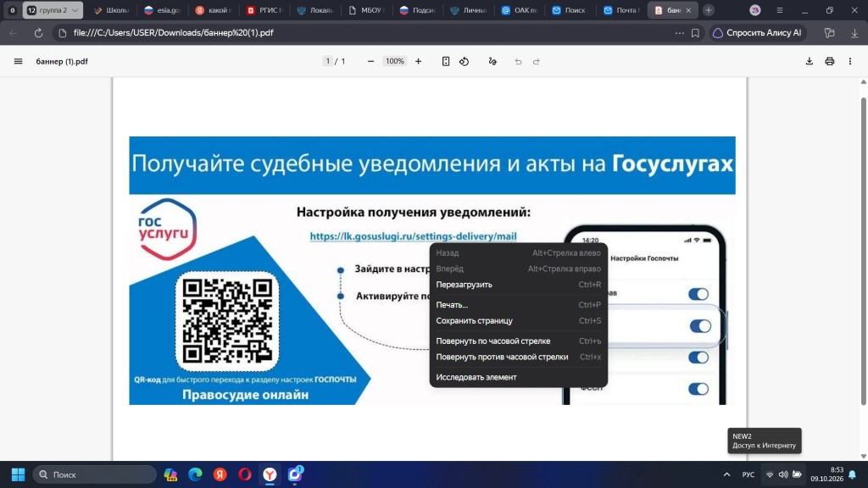Open the notification bell in system tray

(853, 474)
